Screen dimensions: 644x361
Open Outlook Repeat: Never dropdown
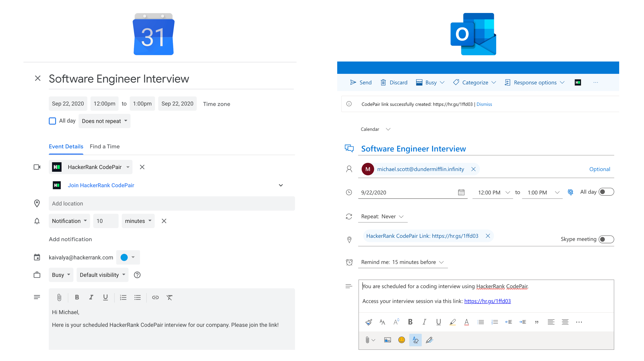[x=383, y=217]
